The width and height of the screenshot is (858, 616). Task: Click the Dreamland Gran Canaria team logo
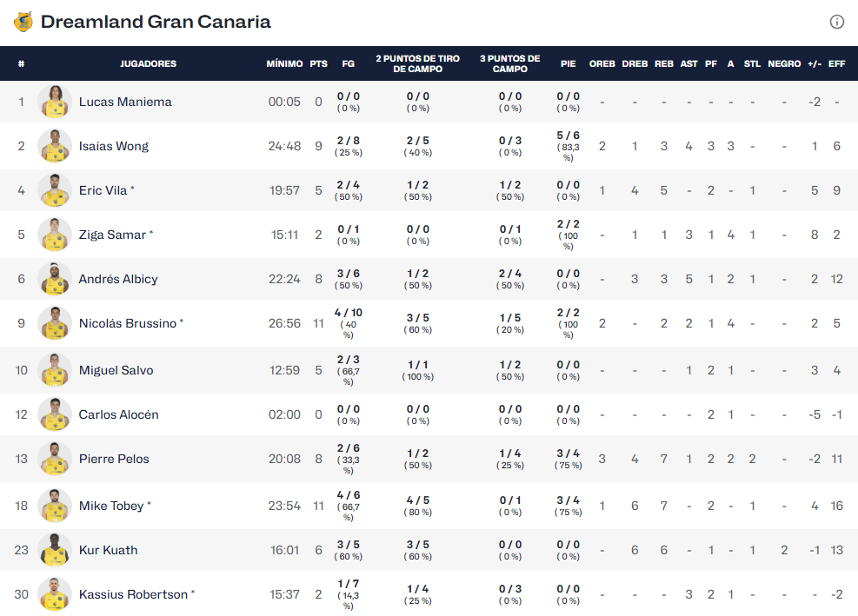(23, 22)
